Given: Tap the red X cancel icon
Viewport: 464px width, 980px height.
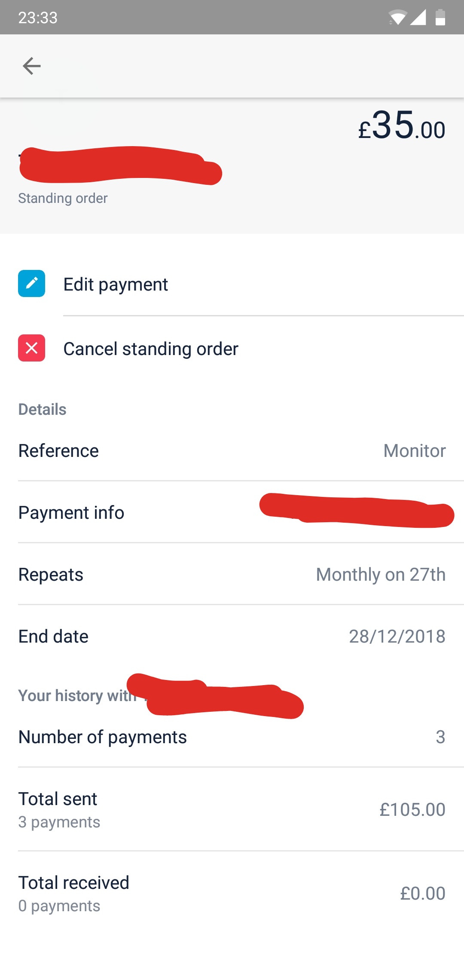Looking at the screenshot, I should point(31,348).
